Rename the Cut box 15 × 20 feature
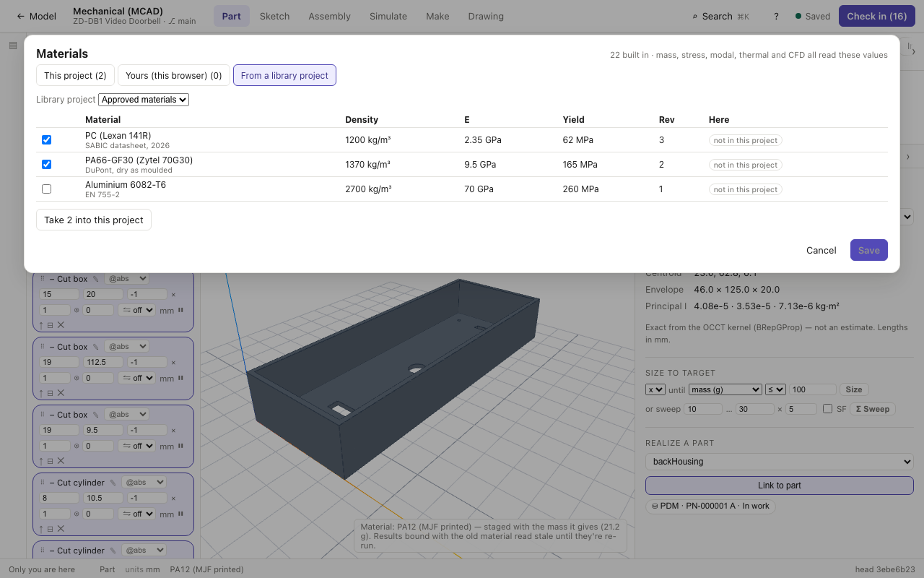 [95, 279]
